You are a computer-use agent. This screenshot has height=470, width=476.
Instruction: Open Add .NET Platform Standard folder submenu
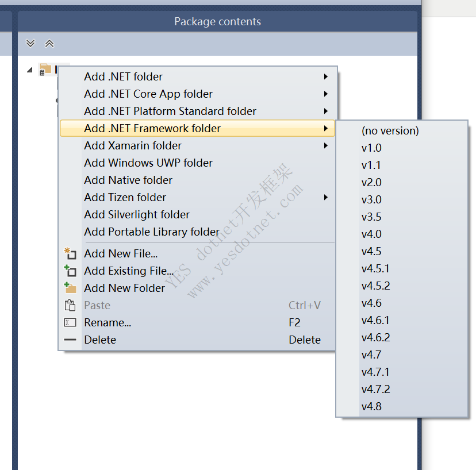[x=197, y=111]
